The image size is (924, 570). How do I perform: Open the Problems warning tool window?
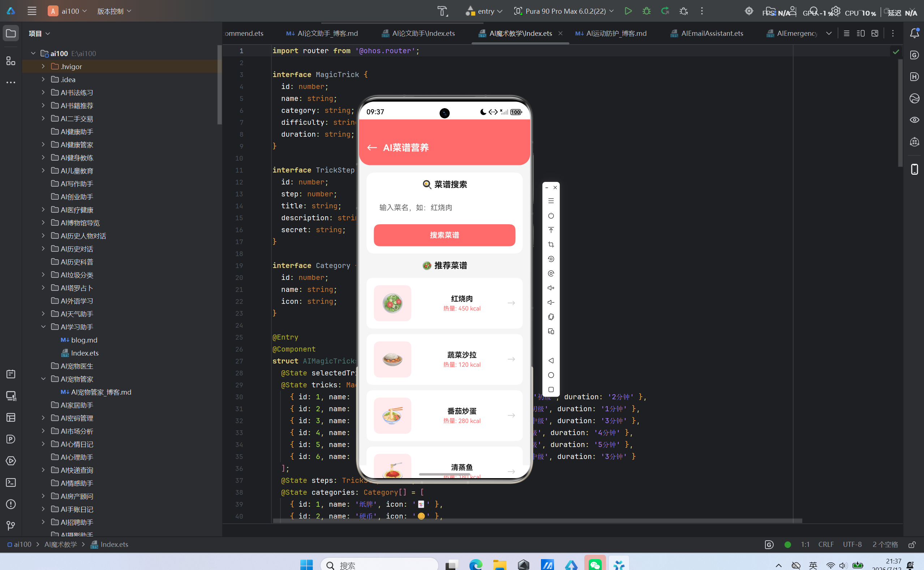[11, 504]
